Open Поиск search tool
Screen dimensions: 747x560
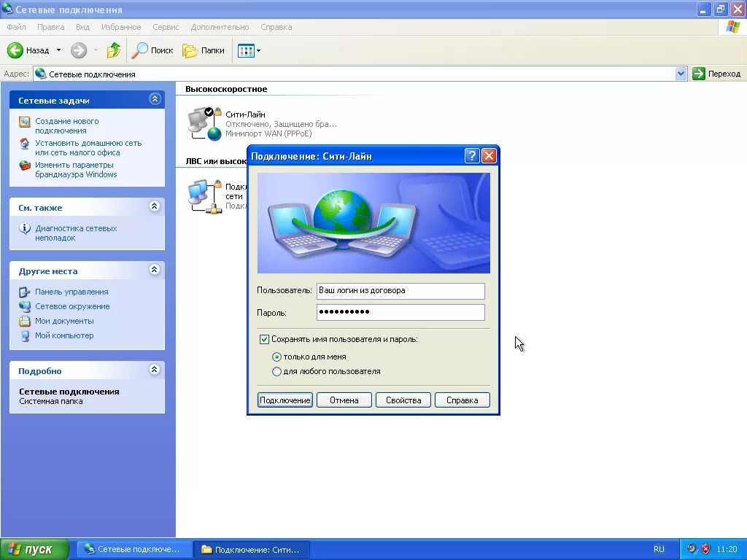[x=152, y=50]
